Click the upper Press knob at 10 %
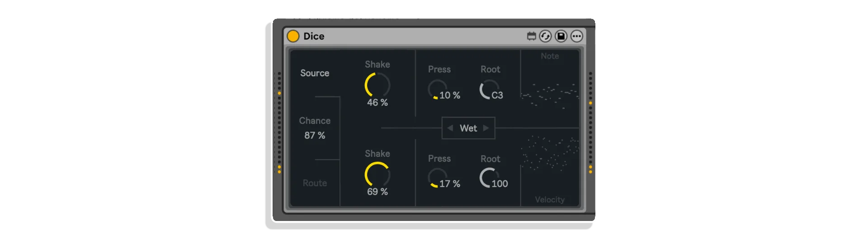 click(x=438, y=89)
